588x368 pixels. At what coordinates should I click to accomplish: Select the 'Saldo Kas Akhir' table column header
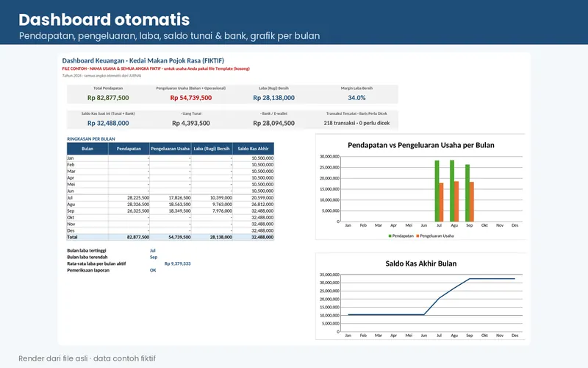(253, 149)
